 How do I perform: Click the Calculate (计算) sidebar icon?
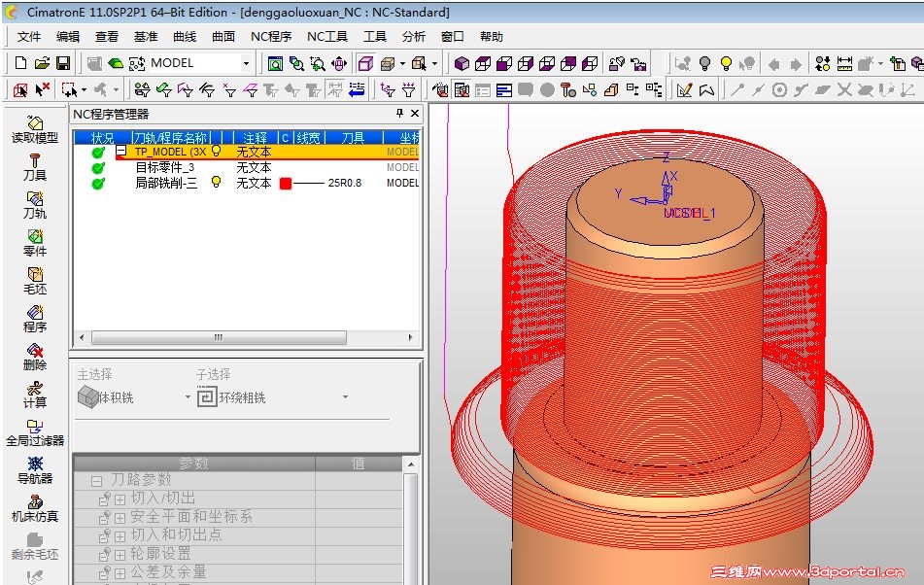coord(35,395)
